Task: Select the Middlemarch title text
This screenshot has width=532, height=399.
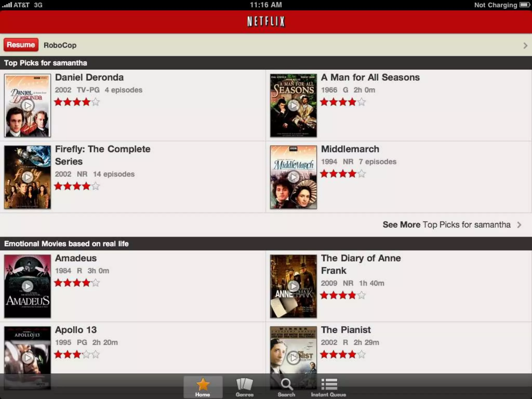Action: (x=350, y=149)
